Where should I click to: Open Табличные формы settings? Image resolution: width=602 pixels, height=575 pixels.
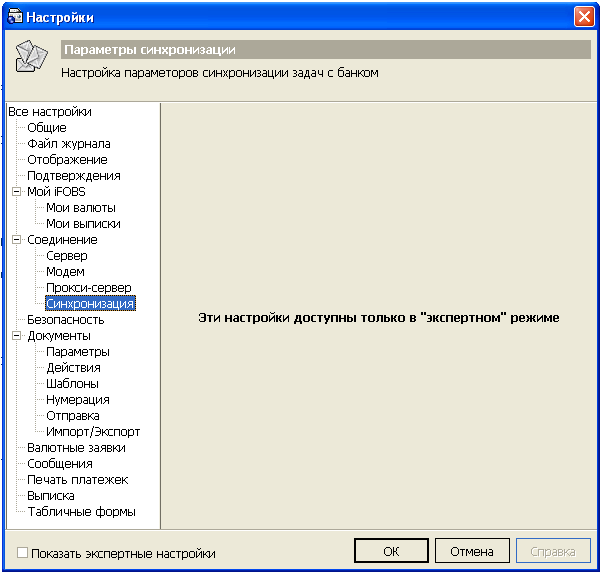(x=81, y=511)
